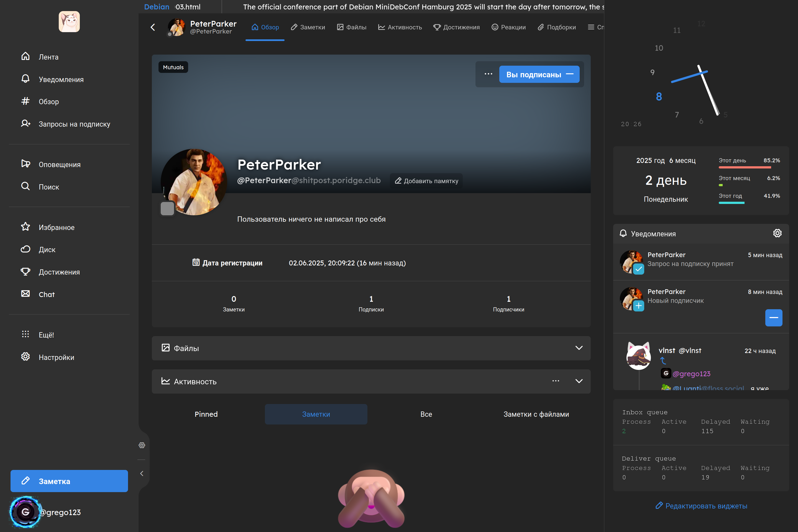
Task: Open the notifications widget settings gear
Action: coord(777,233)
